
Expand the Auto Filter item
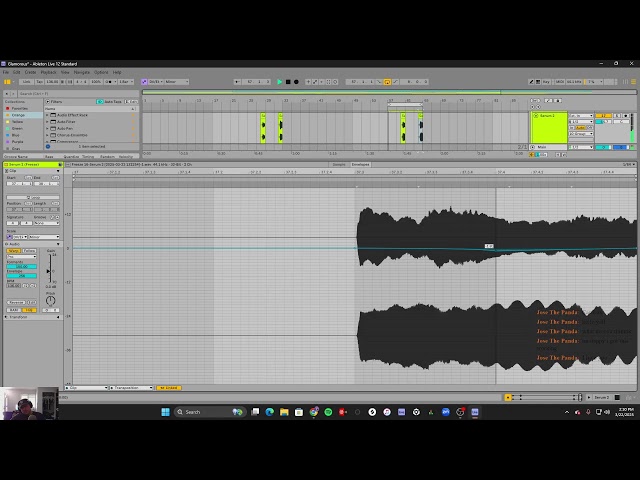tap(47, 122)
